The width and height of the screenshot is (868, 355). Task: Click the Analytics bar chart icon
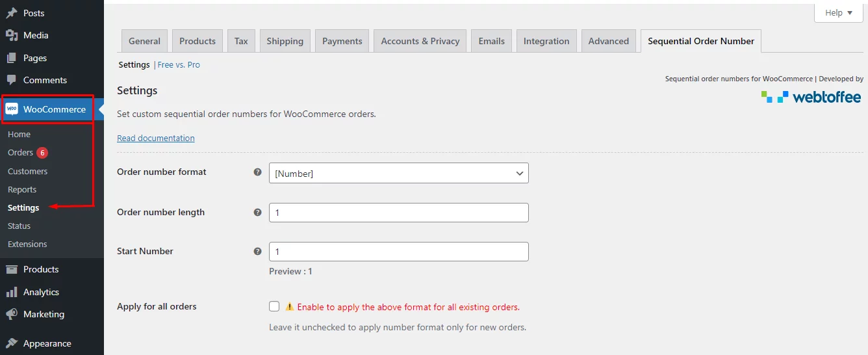coord(12,292)
